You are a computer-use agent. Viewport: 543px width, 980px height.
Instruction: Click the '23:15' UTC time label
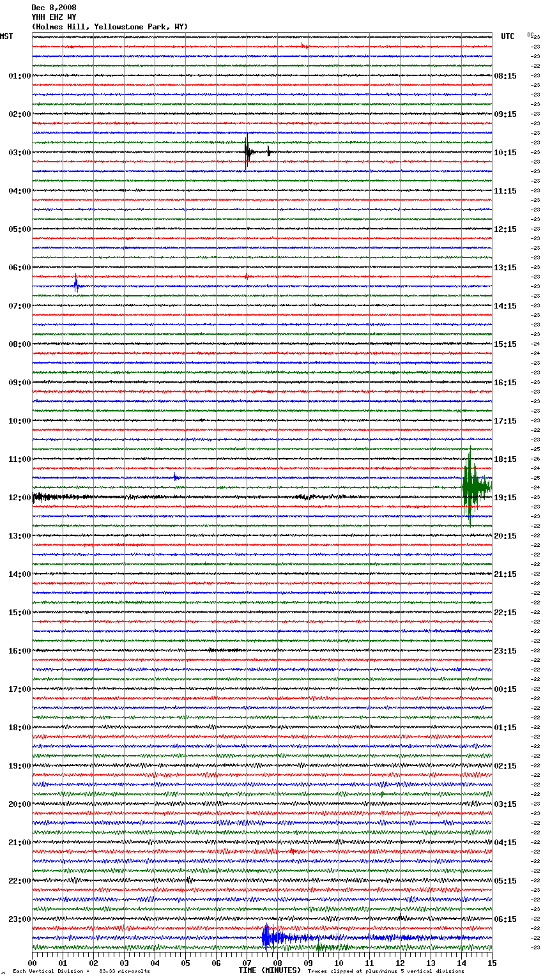tap(505, 651)
